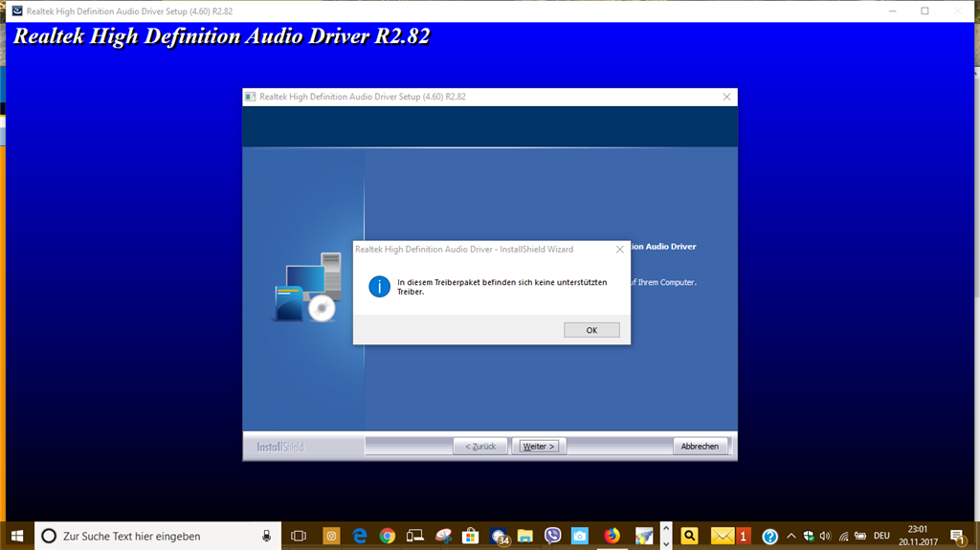Open the colorful paint app icon in the taskbar
This screenshot has height=550, width=980.
[644, 537]
